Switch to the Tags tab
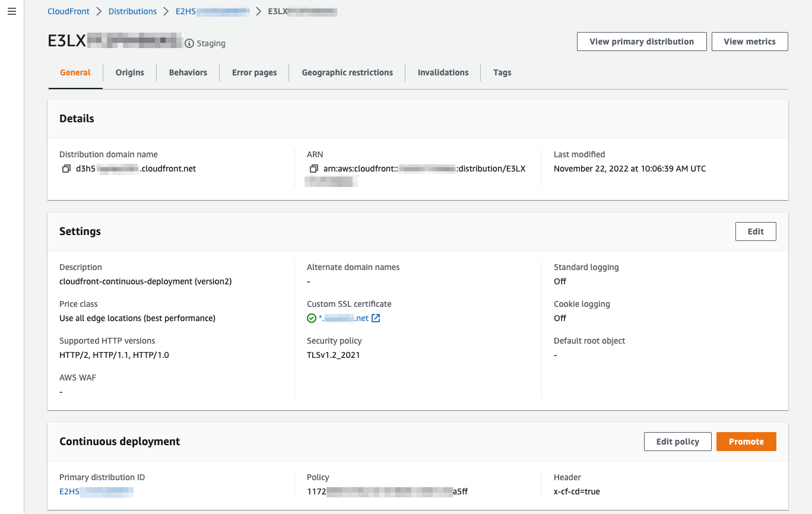This screenshot has height=514, width=812. 502,72
